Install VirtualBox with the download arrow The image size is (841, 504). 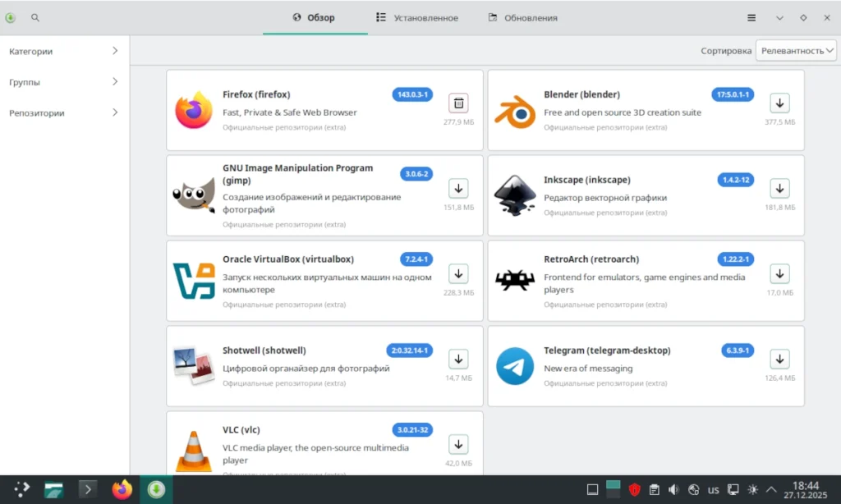[458, 273]
